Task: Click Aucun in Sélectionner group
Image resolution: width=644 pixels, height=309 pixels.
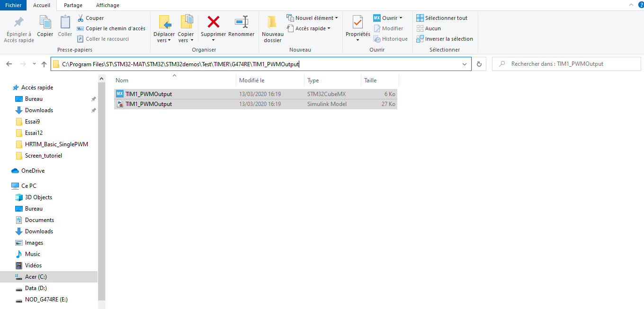Action: point(429,28)
